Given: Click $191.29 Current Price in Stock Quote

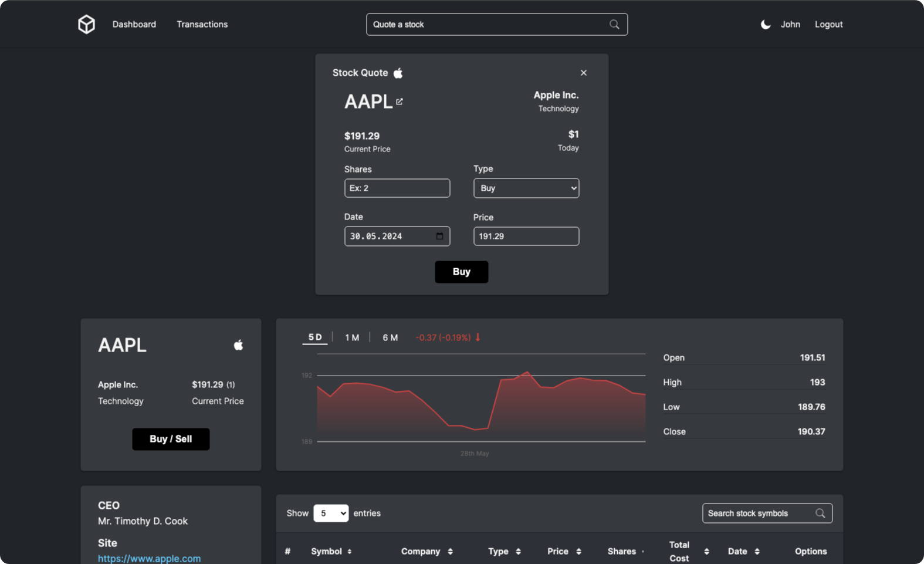Looking at the screenshot, I should tap(367, 141).
